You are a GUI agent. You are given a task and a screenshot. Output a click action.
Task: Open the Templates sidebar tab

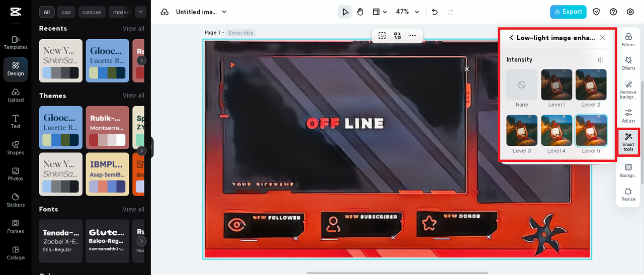tap(16, 43)
